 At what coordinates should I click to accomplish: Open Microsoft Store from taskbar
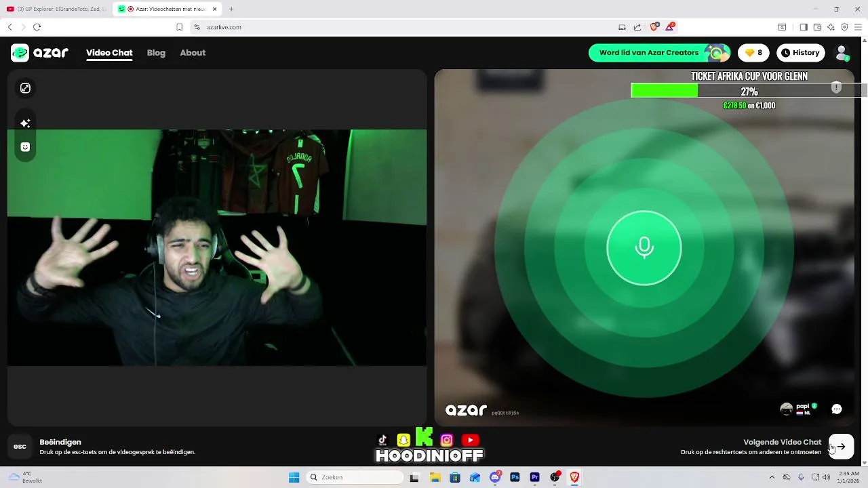click(455, 477)
